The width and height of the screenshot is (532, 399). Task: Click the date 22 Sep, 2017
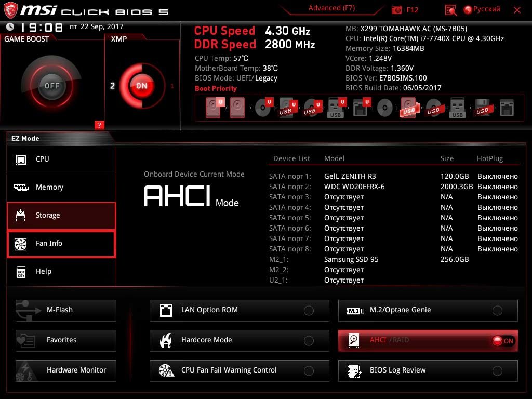102,26
